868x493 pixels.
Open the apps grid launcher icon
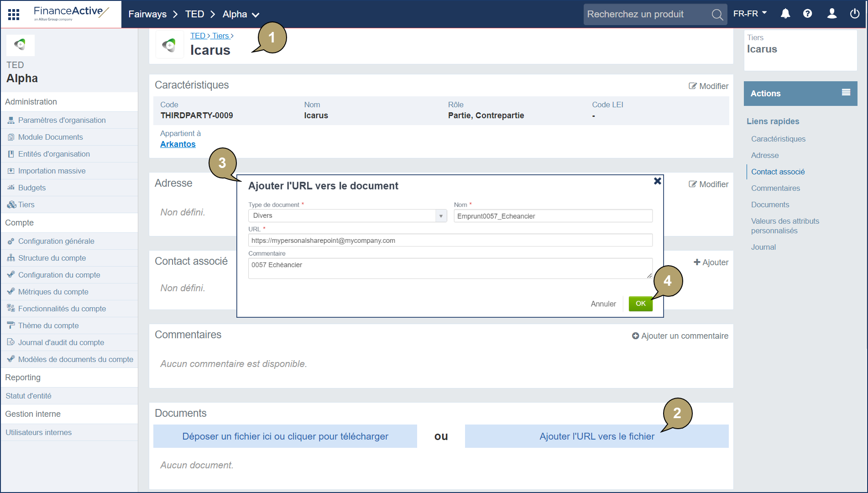(14, 15)
